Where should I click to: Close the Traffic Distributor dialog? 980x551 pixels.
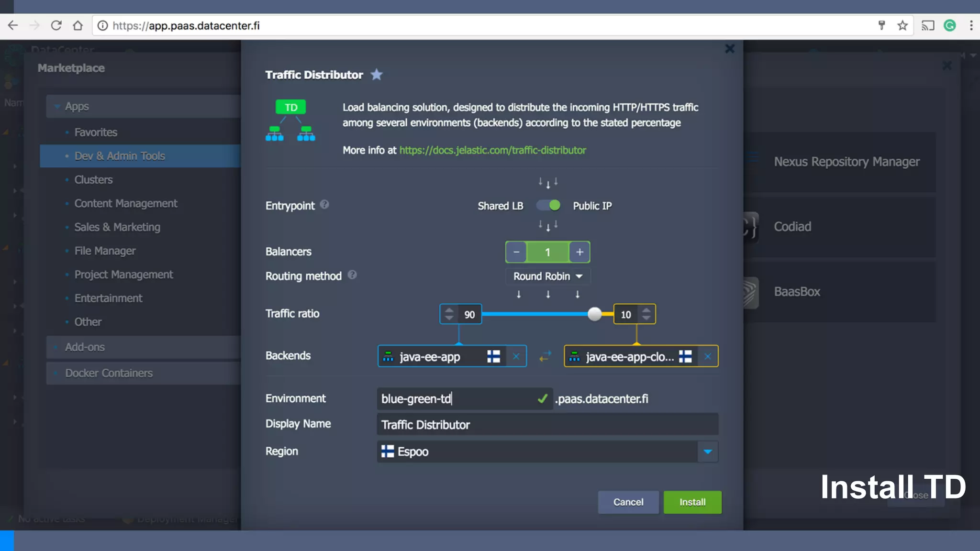coord(729,49)
